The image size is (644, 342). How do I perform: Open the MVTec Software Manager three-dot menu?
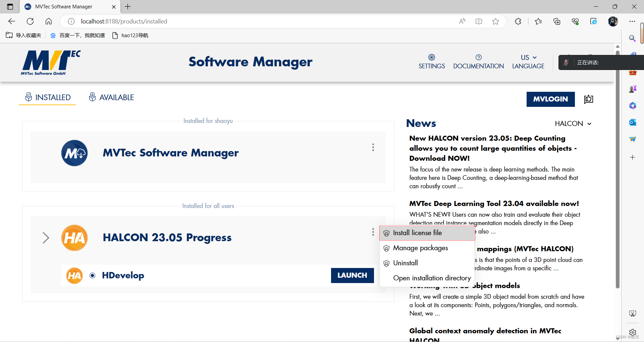click(x=373, y=147)
